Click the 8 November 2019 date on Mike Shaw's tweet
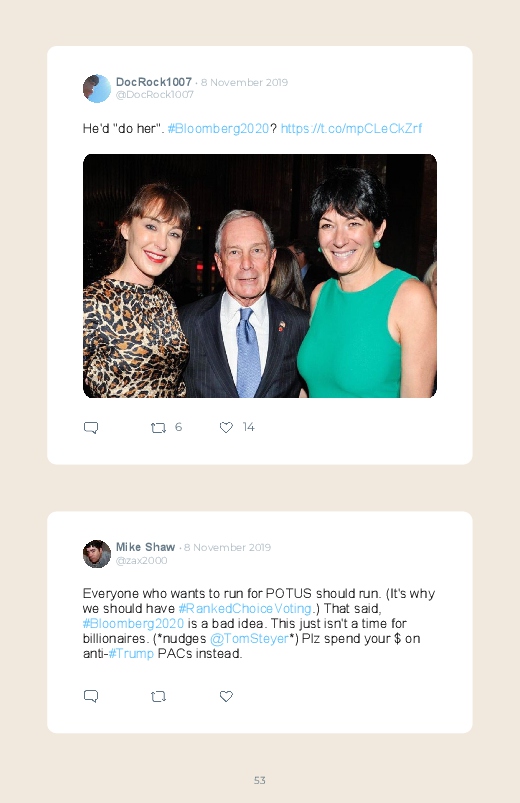The height and width of the screenshot is (803, 520). tap(227, 547)
